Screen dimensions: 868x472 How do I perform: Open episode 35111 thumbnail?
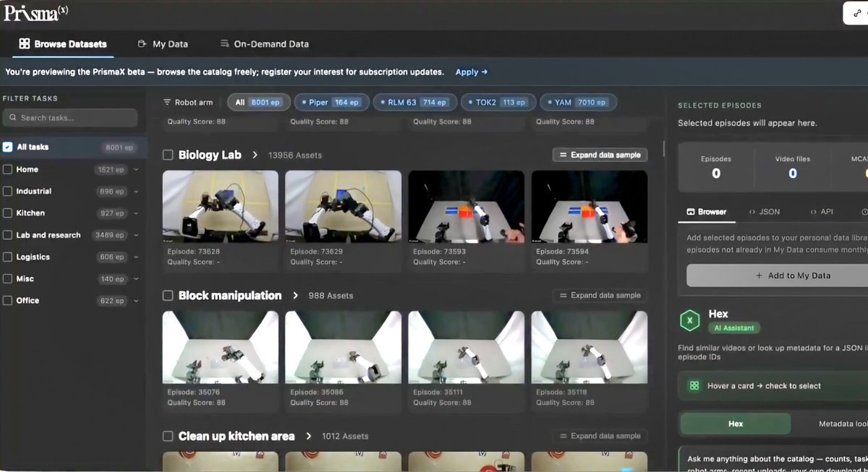pyautogui.click(x=467, y=347)
